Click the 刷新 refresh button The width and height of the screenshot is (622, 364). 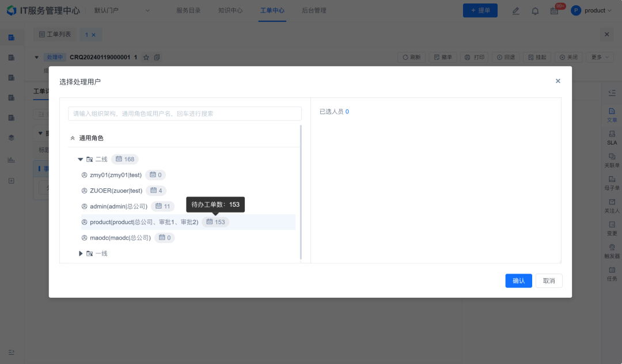pyautogui.click(x=411, y=57)
